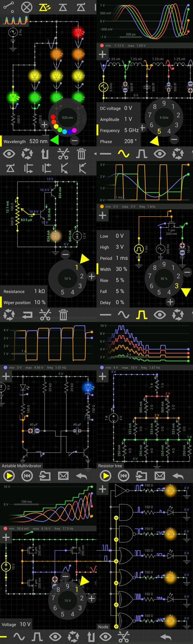Tap the Delay 0 % parameter
Viewport: 193px width, 644px height.
[x=113, y=302]
